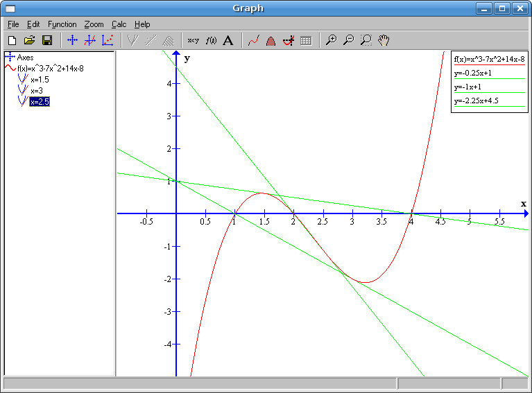The image size is (532, 393).
Task: Open the Calc menu
Action: pos(119,24)
